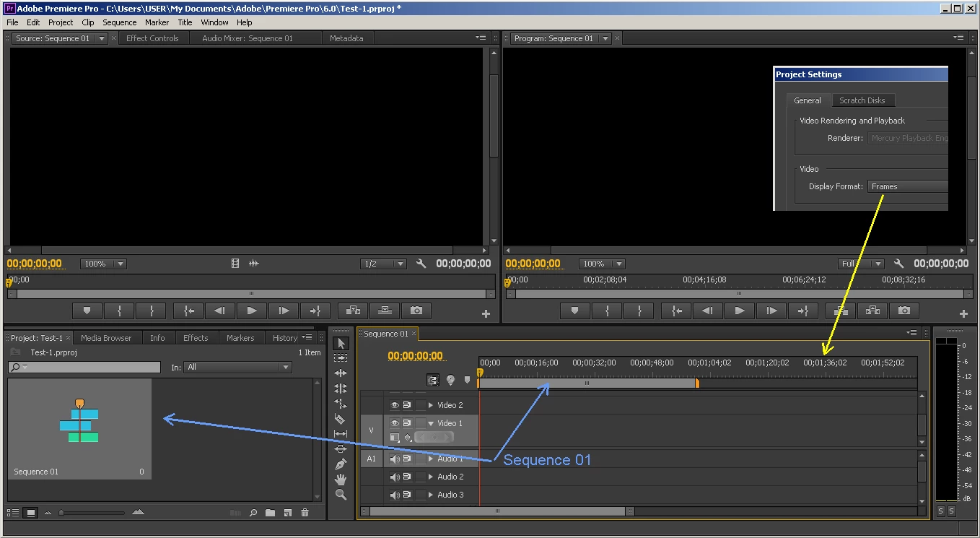Open the 'In: All' dropdown in Project panel
This screenshot has width=980, height=538.
tap(238, 367)
